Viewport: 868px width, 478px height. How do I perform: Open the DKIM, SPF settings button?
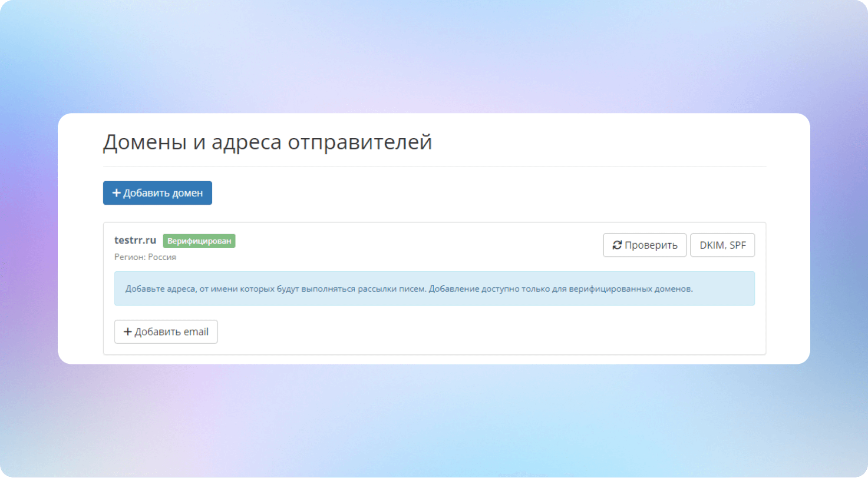[722, 245]
